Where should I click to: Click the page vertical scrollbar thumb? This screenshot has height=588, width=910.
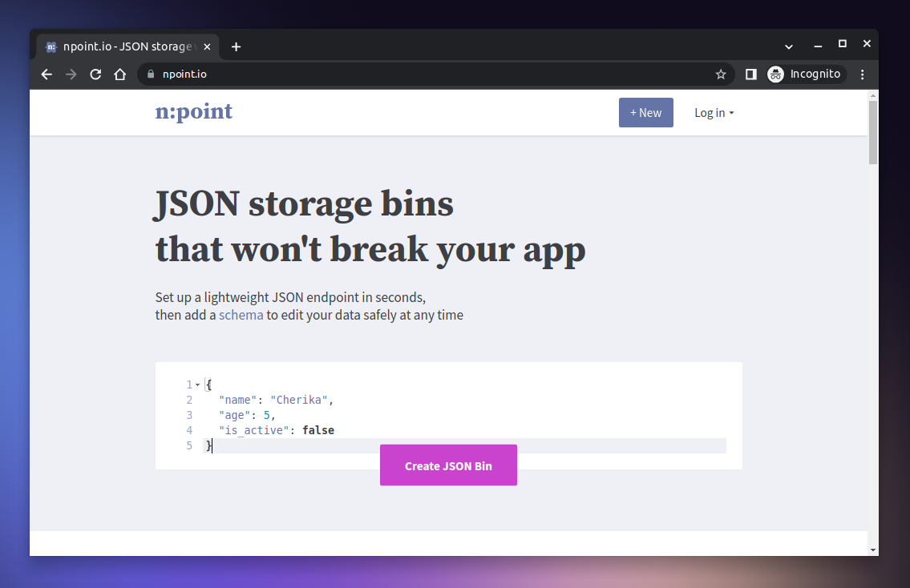click(x=873, y=132)
